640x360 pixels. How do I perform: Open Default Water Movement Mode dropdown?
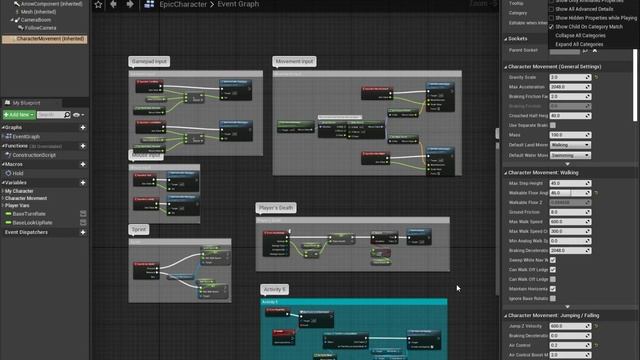pyautogui.click(x=570, y=155)
